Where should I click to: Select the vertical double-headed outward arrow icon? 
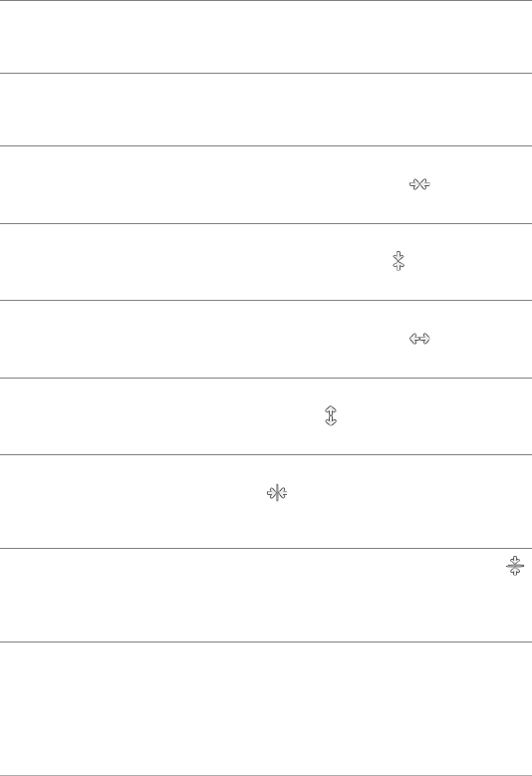coord(331,415)
